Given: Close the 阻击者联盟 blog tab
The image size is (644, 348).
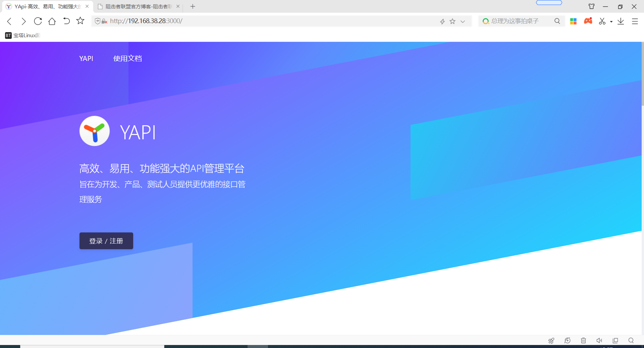Looking at the screenshot, I should point(178,6).
